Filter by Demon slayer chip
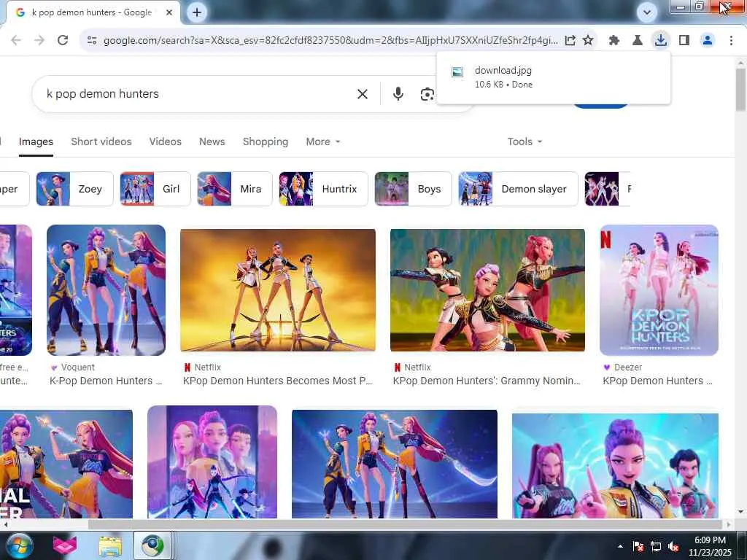The height and width of the screenshot is (560, 747). coord(519,189)
